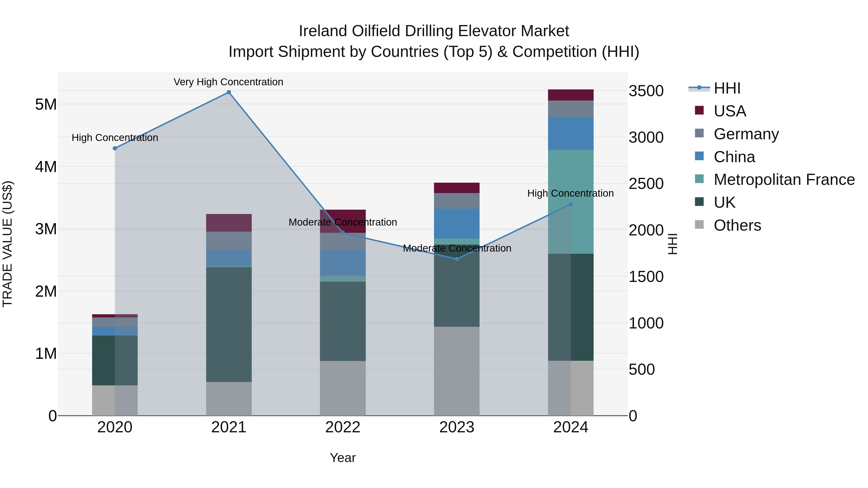Click the USA dark red legend swatch
This screenshot has height=488, width=868.
point(699,110)
